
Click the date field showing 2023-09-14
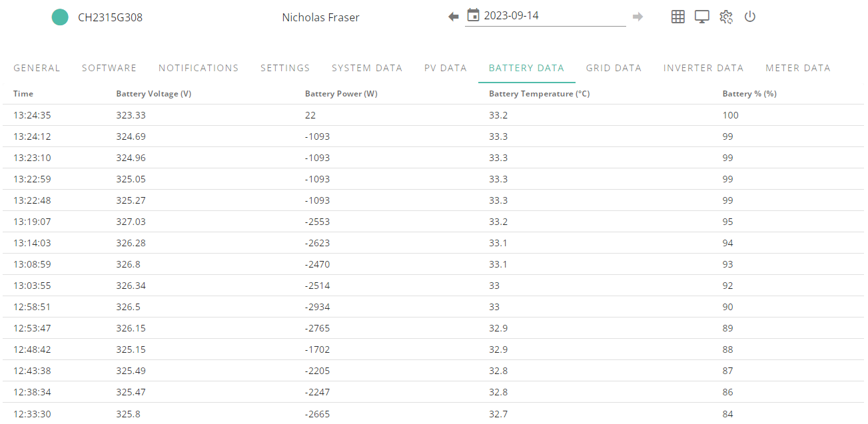(546, 15)
